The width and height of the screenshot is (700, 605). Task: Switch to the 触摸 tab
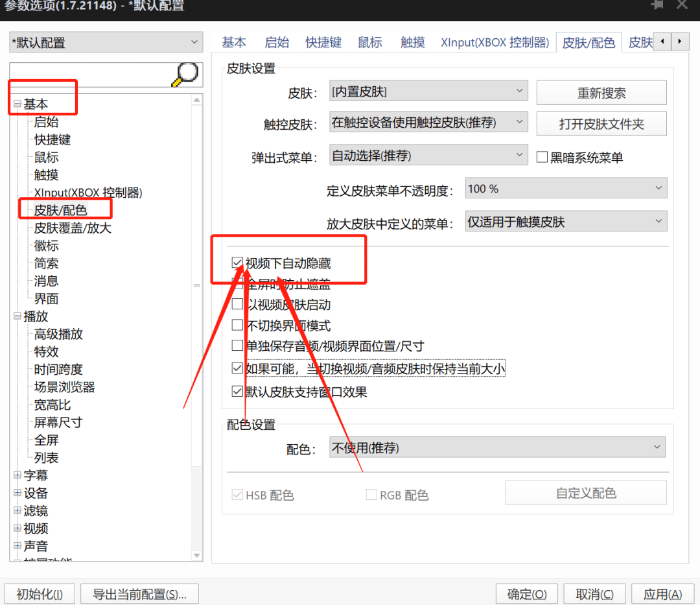click(x=413, y=42)
